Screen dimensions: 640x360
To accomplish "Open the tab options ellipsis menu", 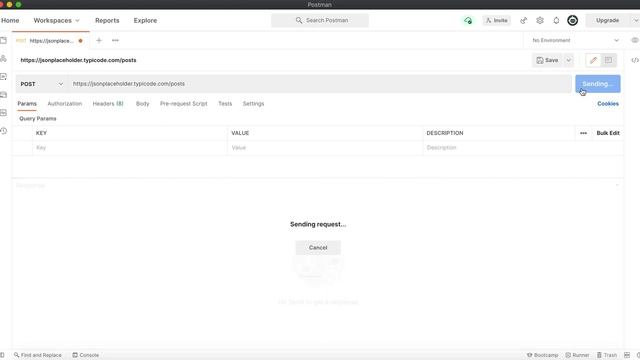I will point(115,40).
